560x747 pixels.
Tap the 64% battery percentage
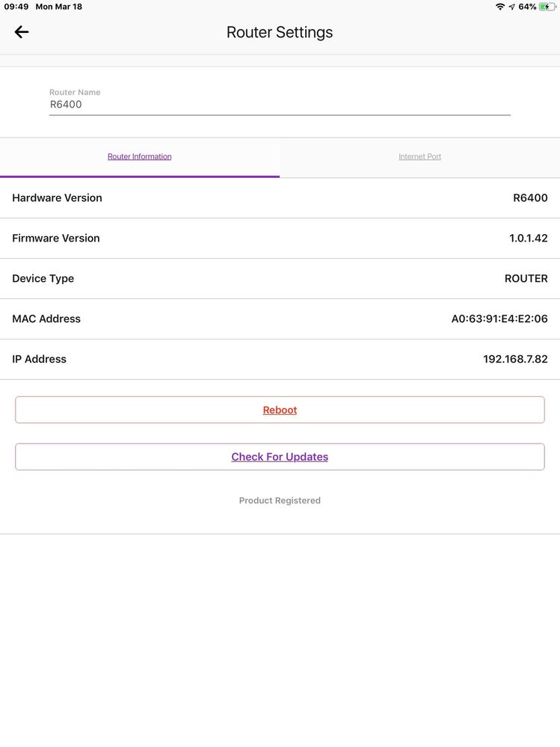click(x=528, y=7)
